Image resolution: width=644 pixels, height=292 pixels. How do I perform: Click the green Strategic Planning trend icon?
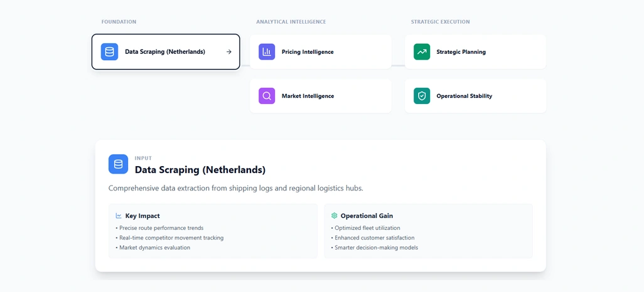[422, 52]
